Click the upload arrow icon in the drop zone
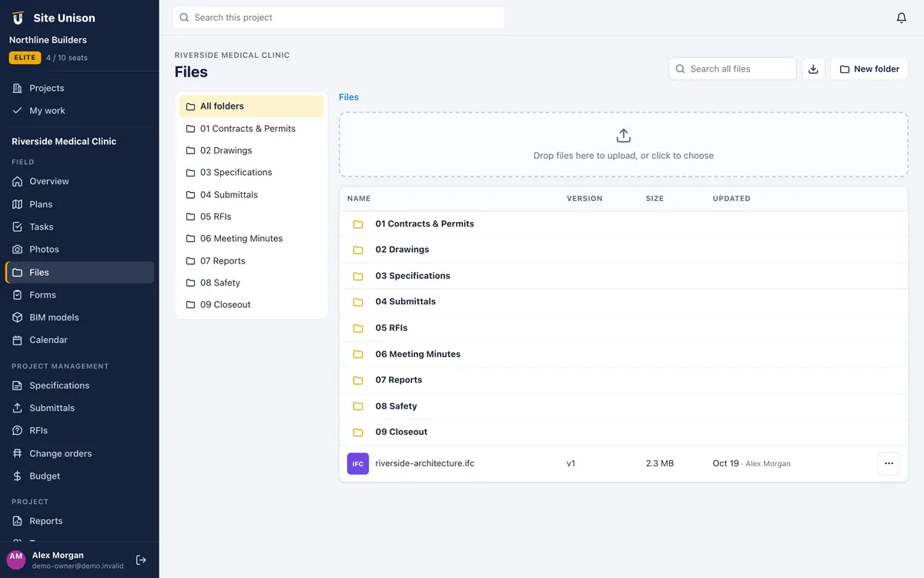 point(624,136)
